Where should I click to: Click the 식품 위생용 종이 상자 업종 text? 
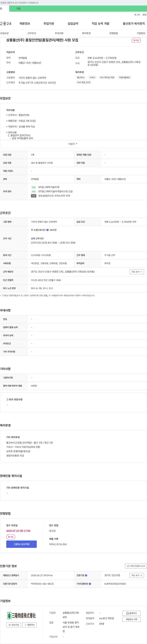point(71,627)
